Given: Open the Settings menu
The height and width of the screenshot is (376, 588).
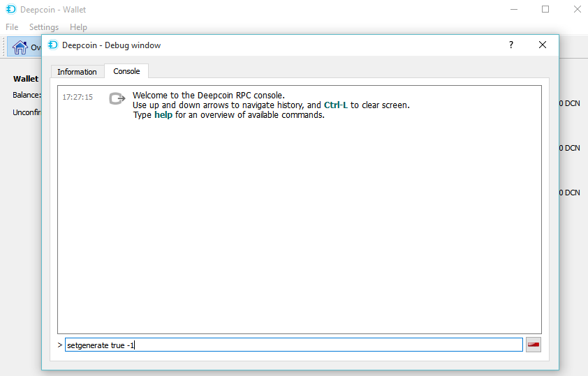Looking at the screenshot, I should pyautogui.click(x=44, y=27).
